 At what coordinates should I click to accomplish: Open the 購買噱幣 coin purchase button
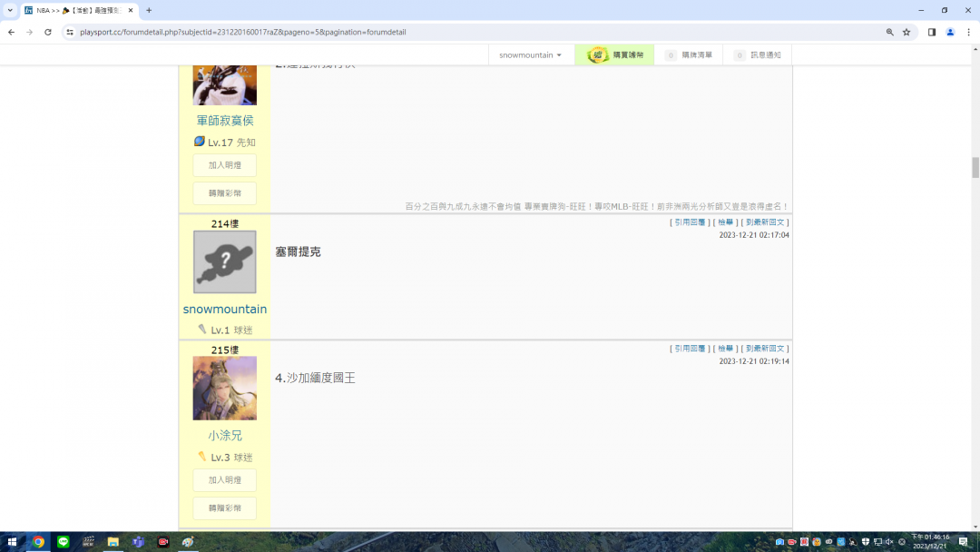click(614, 55)
